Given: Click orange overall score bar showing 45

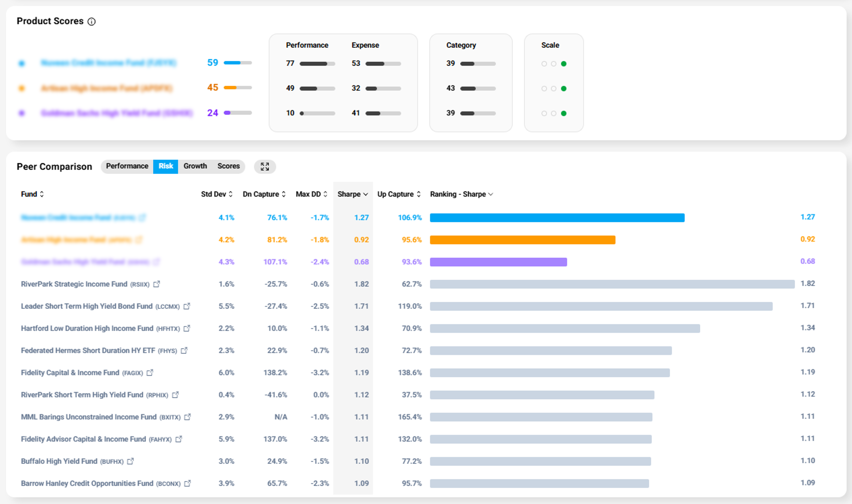Looking at the screenshot, I should (238, 88).
